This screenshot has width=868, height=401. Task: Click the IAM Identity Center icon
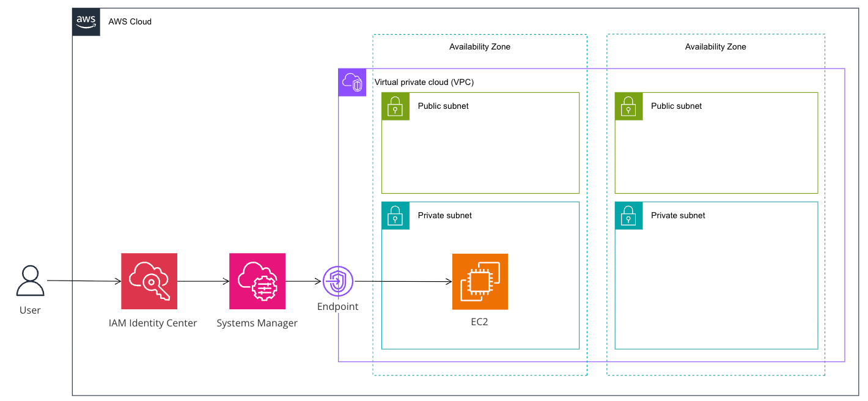[x=149, y=281]
